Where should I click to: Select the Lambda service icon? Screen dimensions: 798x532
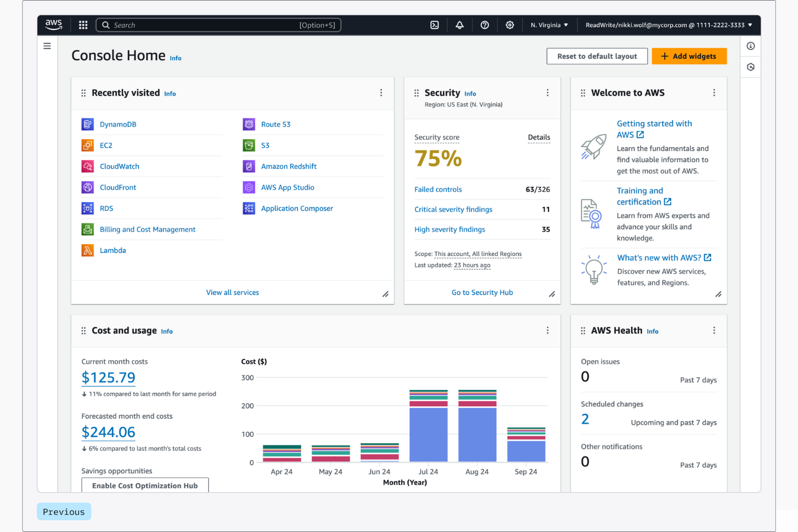87,250
